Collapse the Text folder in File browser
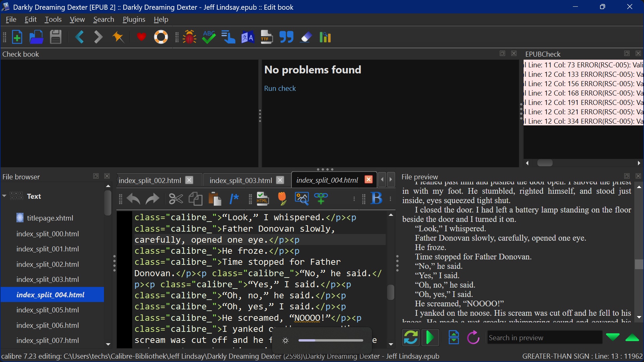The height and width of the screenshot is (362, 644). (4, 196)
